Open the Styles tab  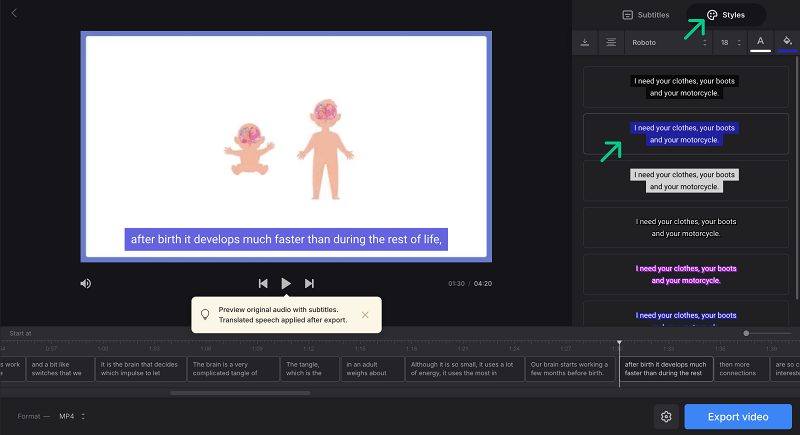click(x=726, y=15)
